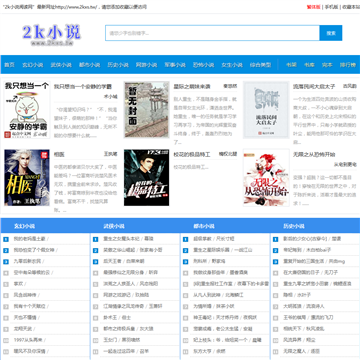
Task: Select 武侠小说 in the navigation bar
Action: click(61, 65)
